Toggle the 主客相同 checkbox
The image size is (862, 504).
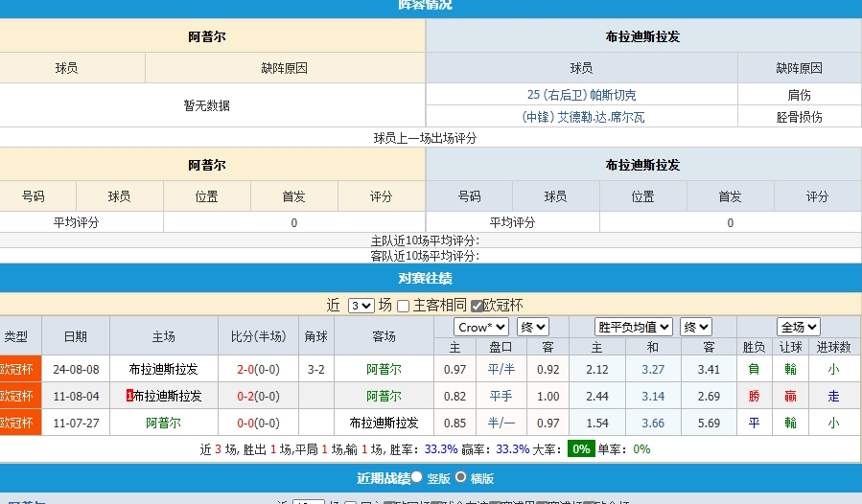404,306
